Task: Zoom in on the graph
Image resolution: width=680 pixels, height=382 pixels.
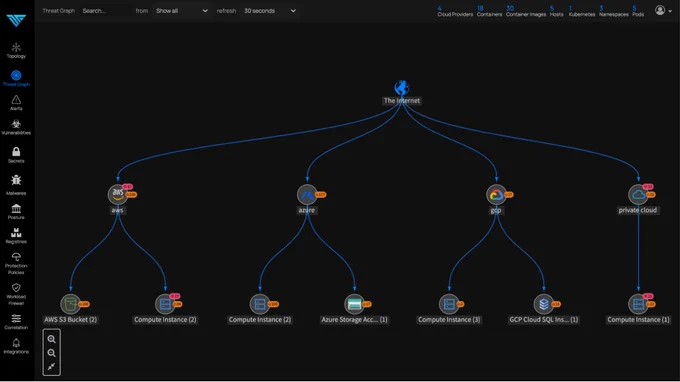Action: 51,339
